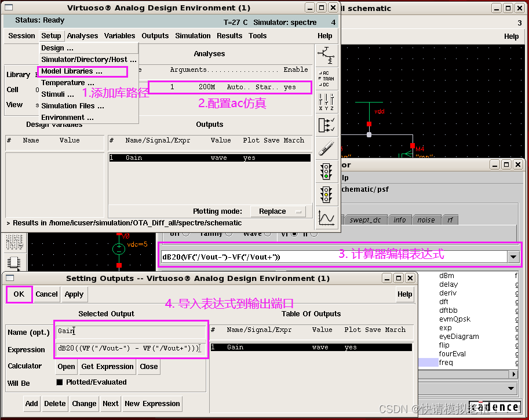Viewport: 529px width, 420px height.
Task: Open the Simulation menu
Action: 192,36
